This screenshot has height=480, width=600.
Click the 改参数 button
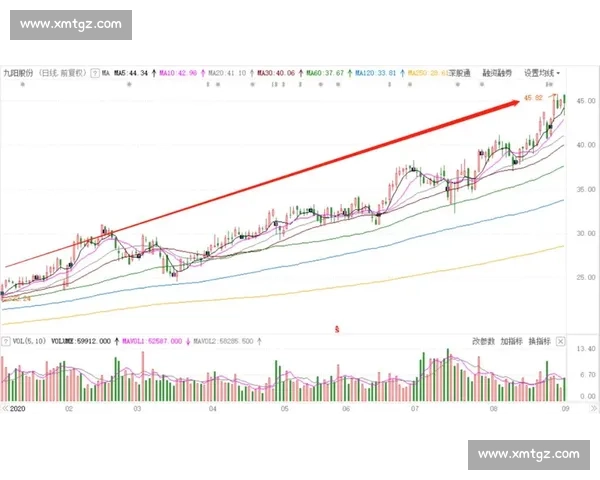point(484,342)
